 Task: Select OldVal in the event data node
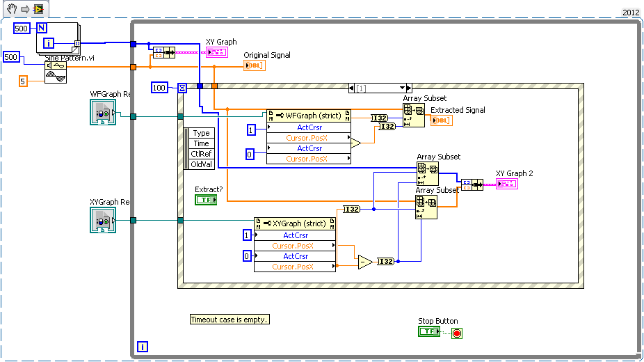click(x=200, y=164)
